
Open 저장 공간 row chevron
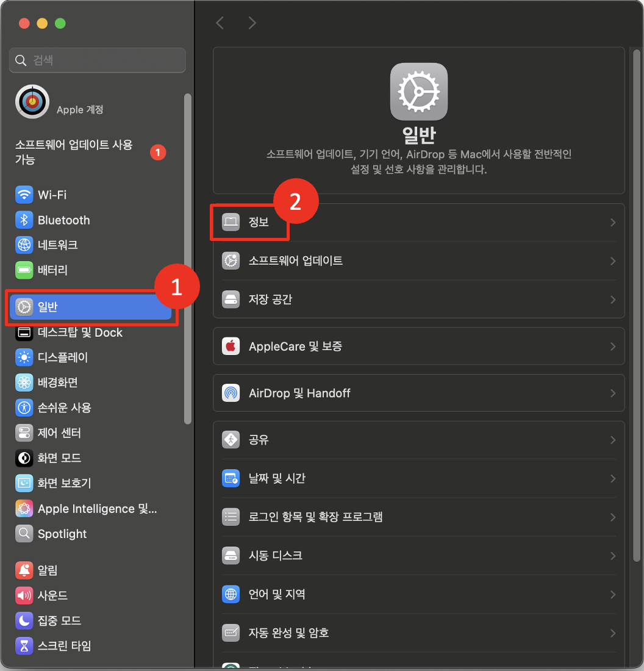613,300
